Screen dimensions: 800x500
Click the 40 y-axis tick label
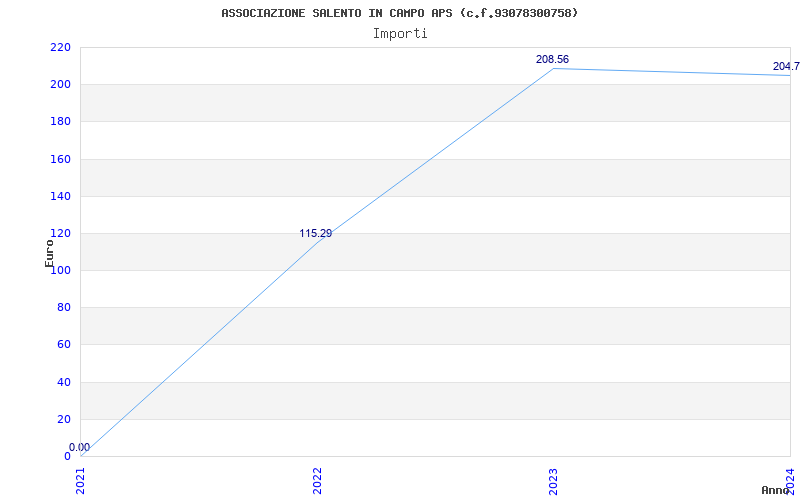point(63,382)
